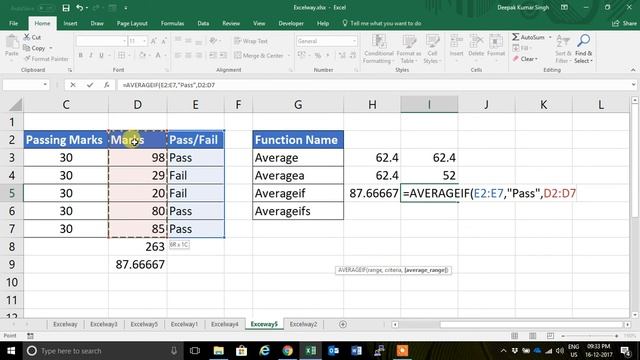Click the Averageifs cell
The width and height of the screenshot is (640, 360).
298,211
